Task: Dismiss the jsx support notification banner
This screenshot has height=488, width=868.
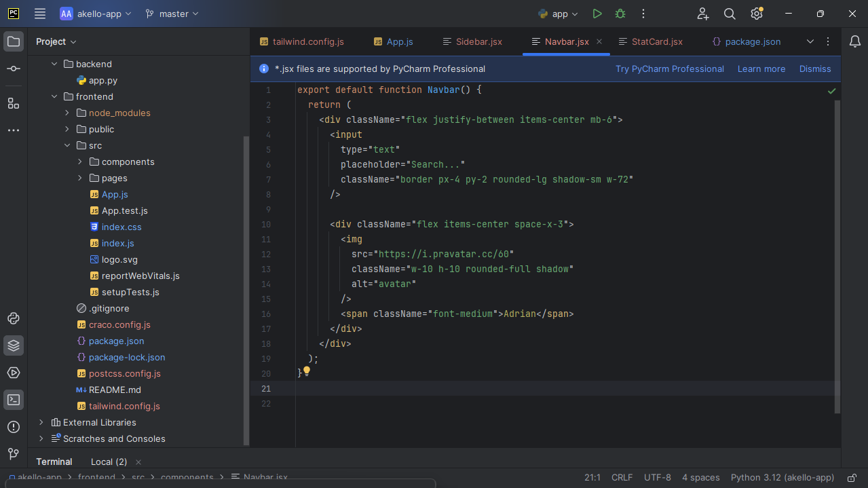Action: [814, 69]
